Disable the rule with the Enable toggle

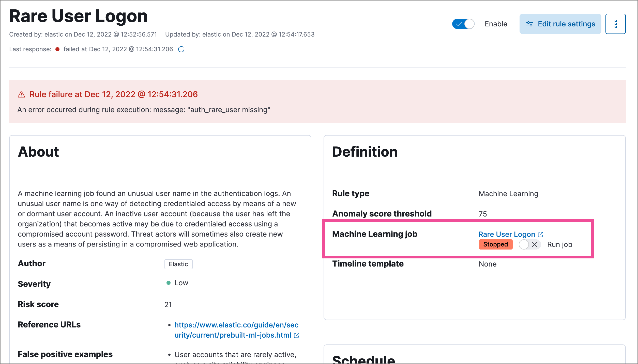(x=463, y=24)
